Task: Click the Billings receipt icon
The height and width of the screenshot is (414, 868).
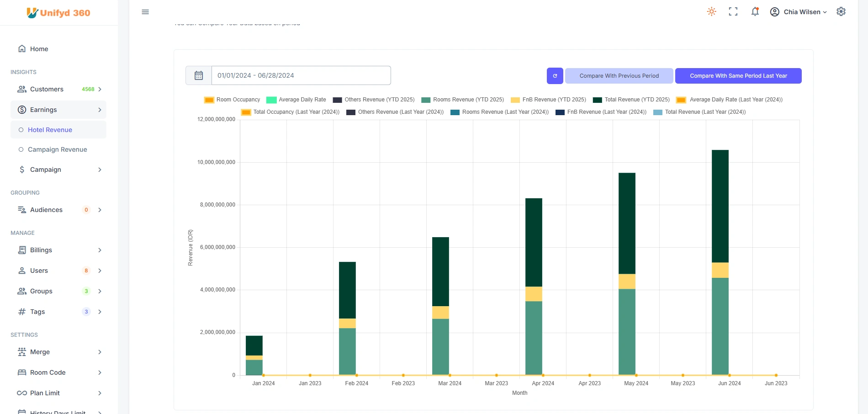Action: [22, 250]
